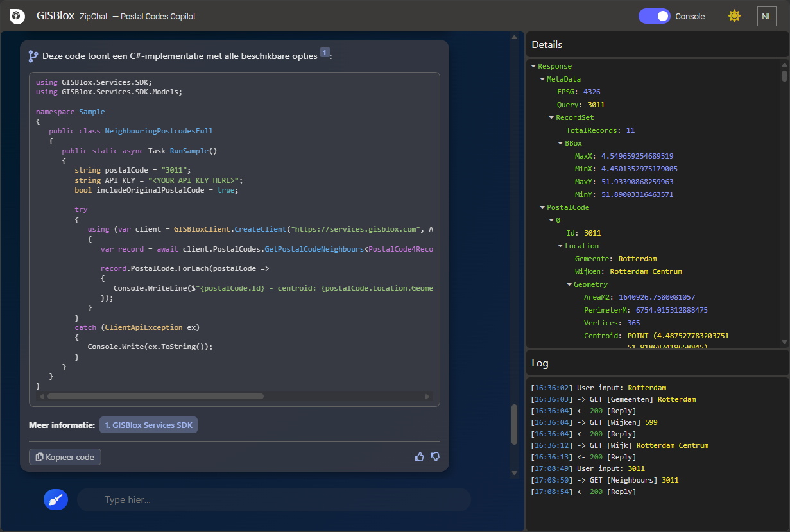This screenshot has width=790, height=532.
Task: Click Details scrollbar down arrow
Action: pos(784,342)
